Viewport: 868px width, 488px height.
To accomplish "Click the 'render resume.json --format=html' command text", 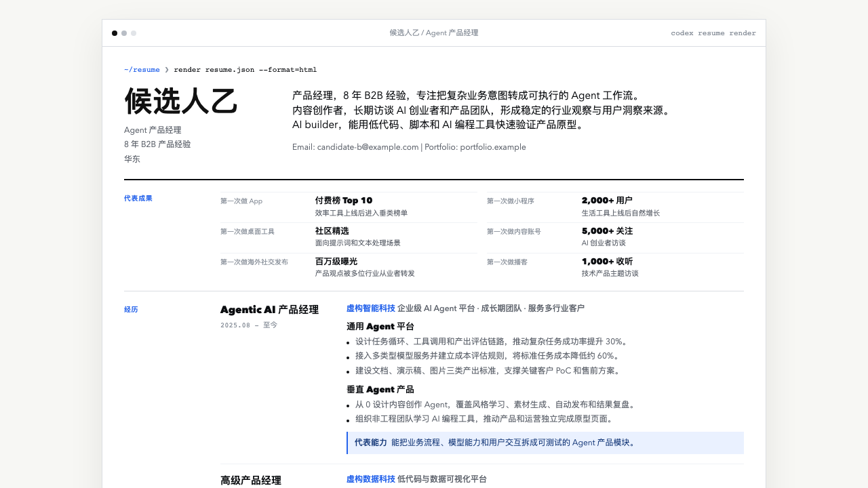I will click(x=245, y=70).
